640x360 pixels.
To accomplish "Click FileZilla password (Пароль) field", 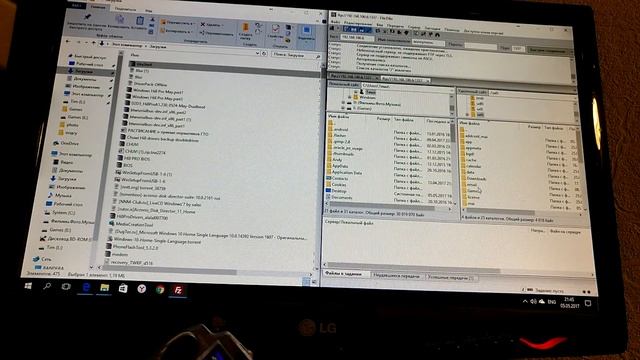I will [x=480, y=46].
